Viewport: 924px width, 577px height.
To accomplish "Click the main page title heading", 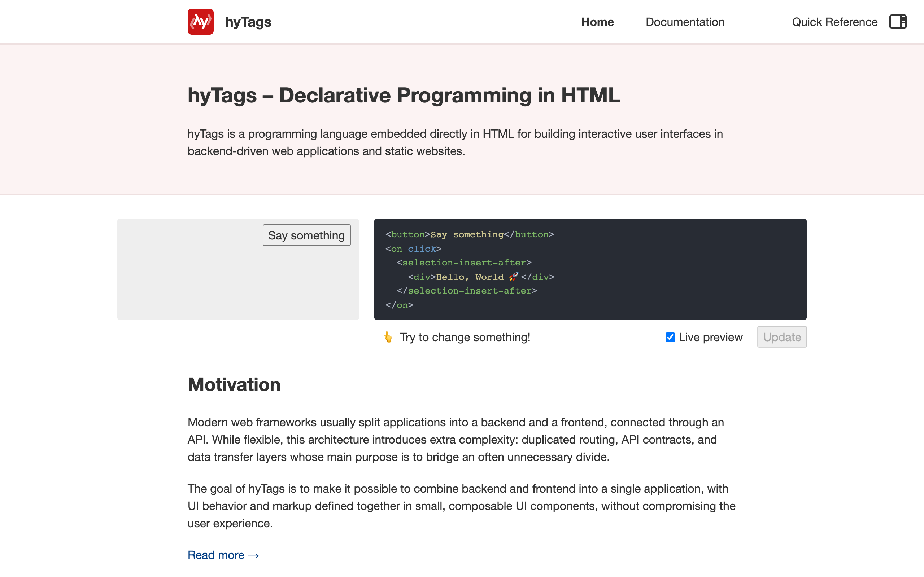I will pyautogui.click(x=404, y=95).
